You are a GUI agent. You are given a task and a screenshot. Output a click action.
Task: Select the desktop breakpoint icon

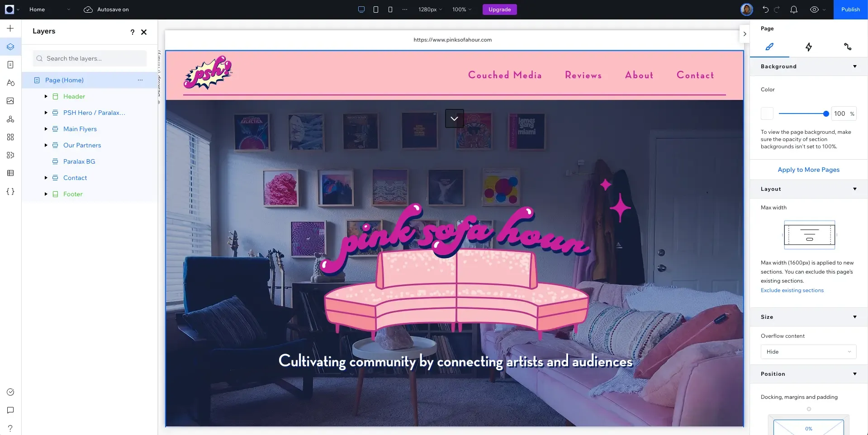[361, 9]
